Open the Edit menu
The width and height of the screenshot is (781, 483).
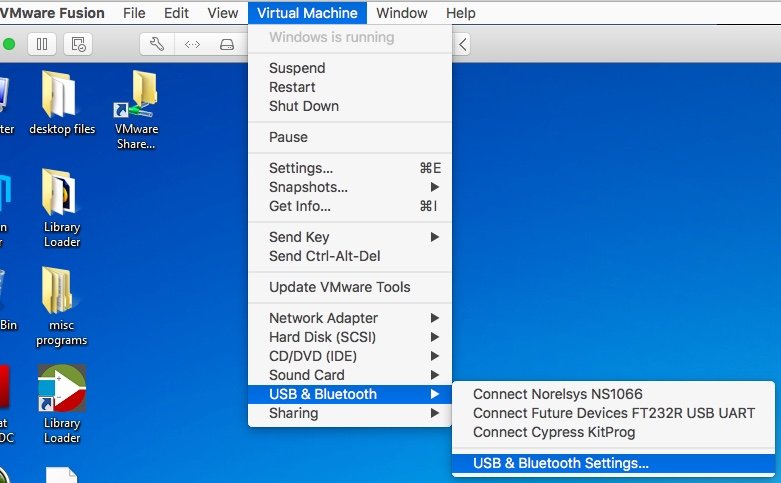click(x=176, y=13)
